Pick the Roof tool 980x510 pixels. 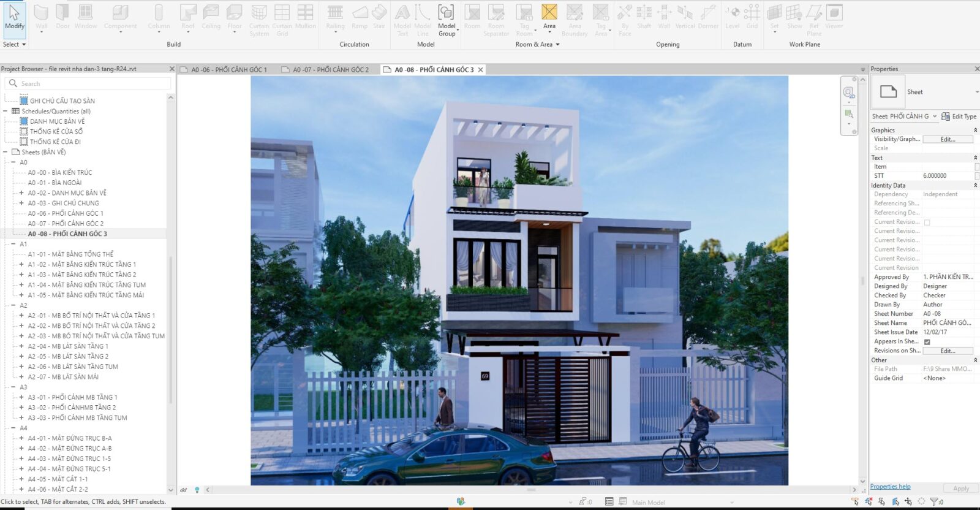pyautogui.click(x=188, y=17)
